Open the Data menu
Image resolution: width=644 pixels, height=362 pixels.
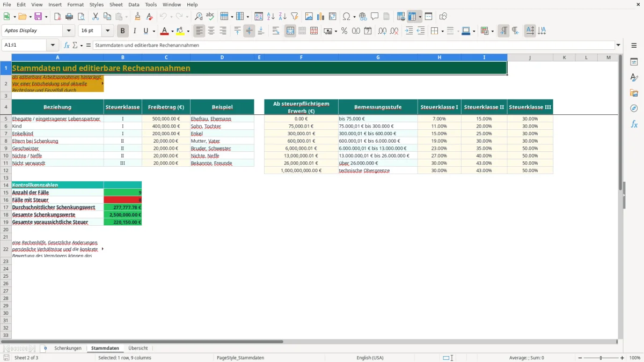pyautogui.click(x=134, y=4)
